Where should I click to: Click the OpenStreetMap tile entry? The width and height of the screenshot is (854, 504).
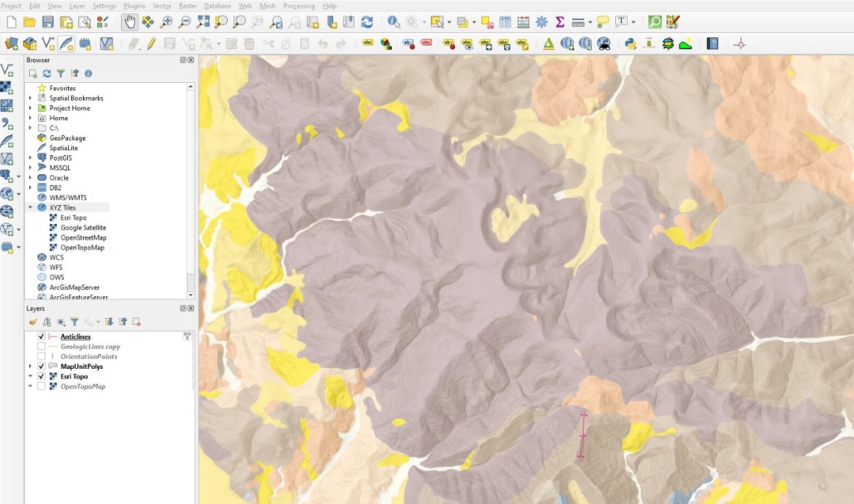tap(83, 238)
